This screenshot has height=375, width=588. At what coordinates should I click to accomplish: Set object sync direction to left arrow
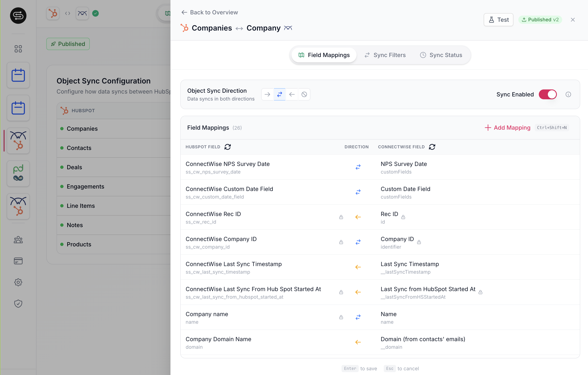(292, 94)
